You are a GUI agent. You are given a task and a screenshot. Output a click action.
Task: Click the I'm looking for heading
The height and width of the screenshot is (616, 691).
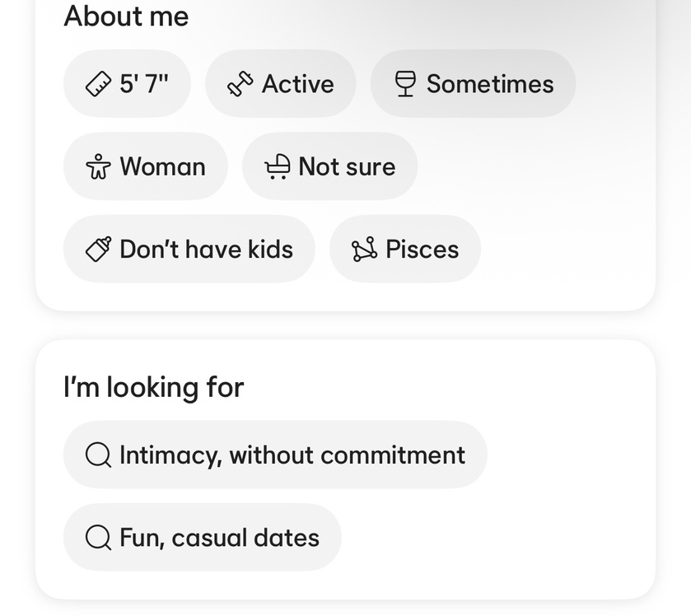pyautogui.click(x=154, y=387)
